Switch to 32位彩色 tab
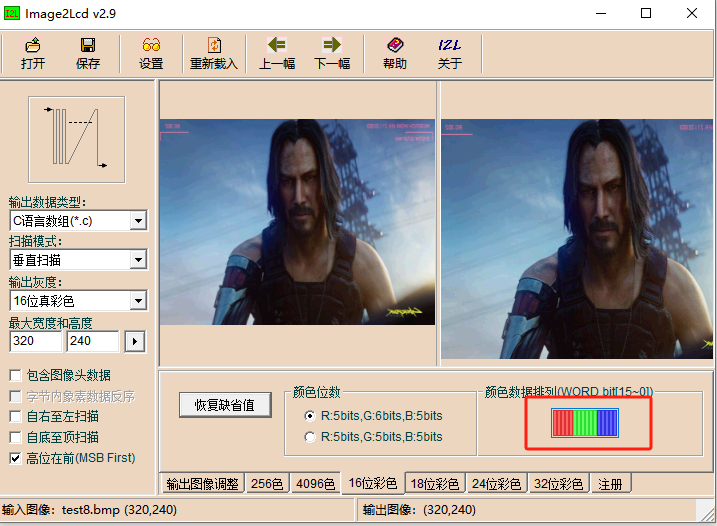717x526 pixels. point(558,483)
